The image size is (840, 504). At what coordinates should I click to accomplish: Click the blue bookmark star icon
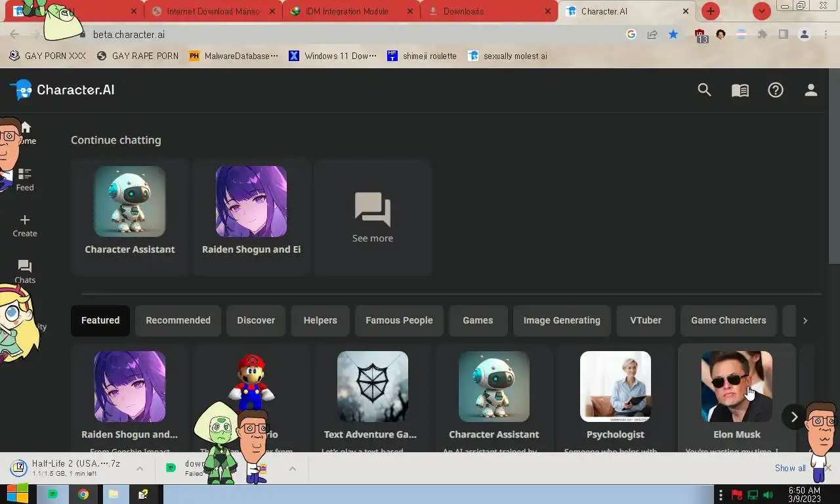[673, 34]
